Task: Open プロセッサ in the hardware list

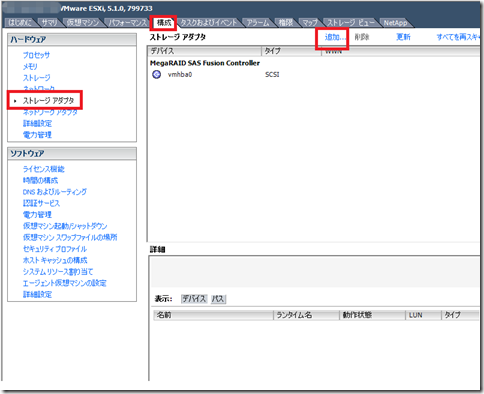Action: (x=36, y=55)
